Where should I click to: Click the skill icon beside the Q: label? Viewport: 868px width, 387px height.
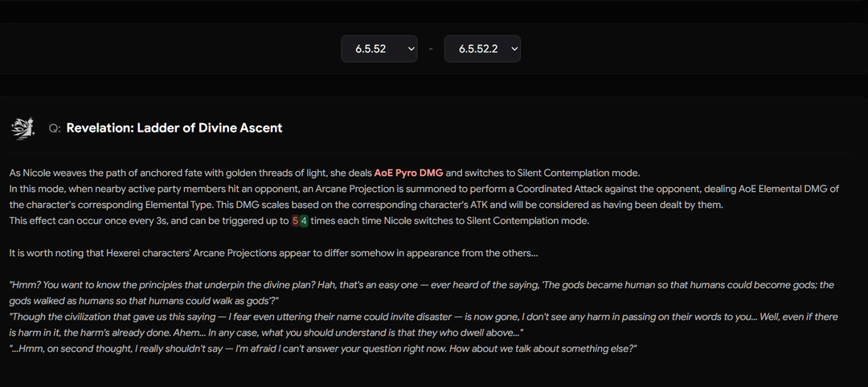click(23, 128)
